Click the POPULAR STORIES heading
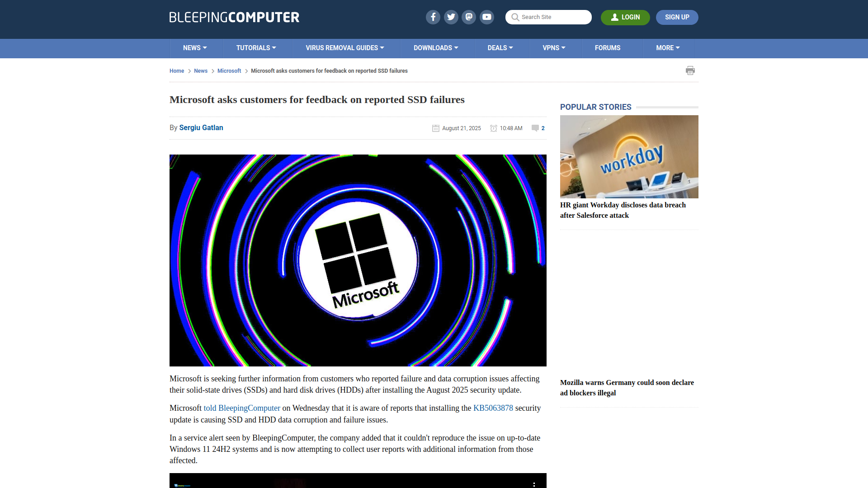 pyautogui.click(x=595, y=107)
